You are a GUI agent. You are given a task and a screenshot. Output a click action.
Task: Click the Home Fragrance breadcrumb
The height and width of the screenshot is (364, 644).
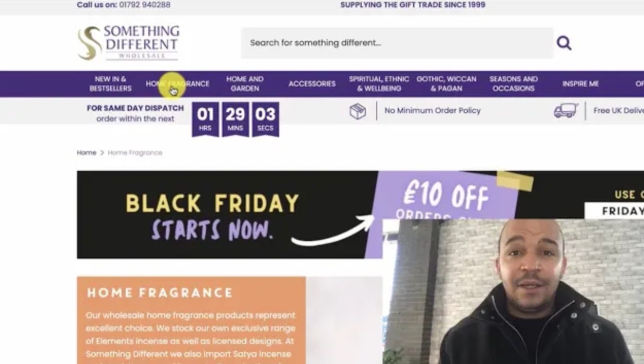pos(135,152)
